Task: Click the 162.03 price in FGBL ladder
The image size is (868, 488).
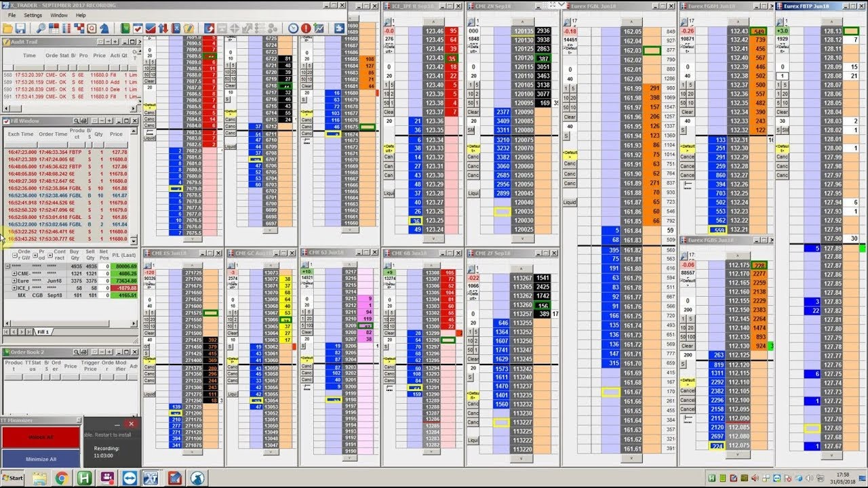Action: (x=632, y=51)
